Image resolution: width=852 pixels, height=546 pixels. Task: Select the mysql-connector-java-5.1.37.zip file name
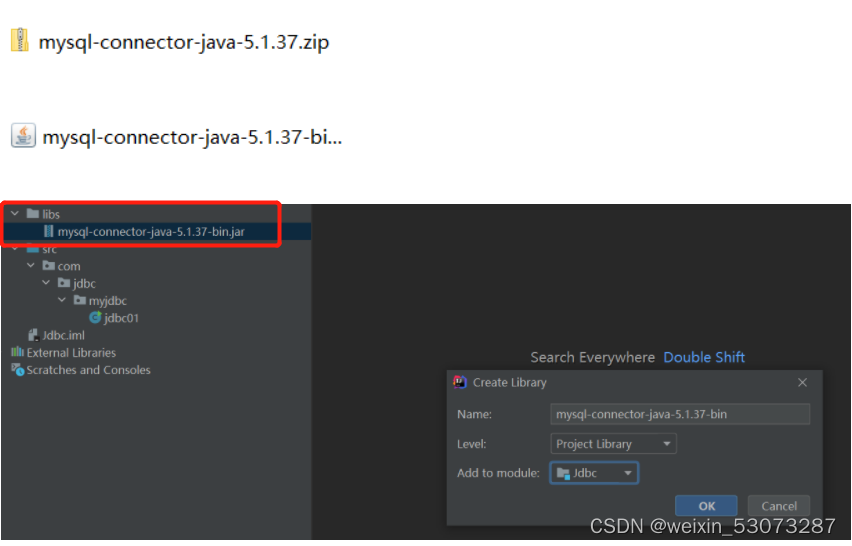[184, 42]
